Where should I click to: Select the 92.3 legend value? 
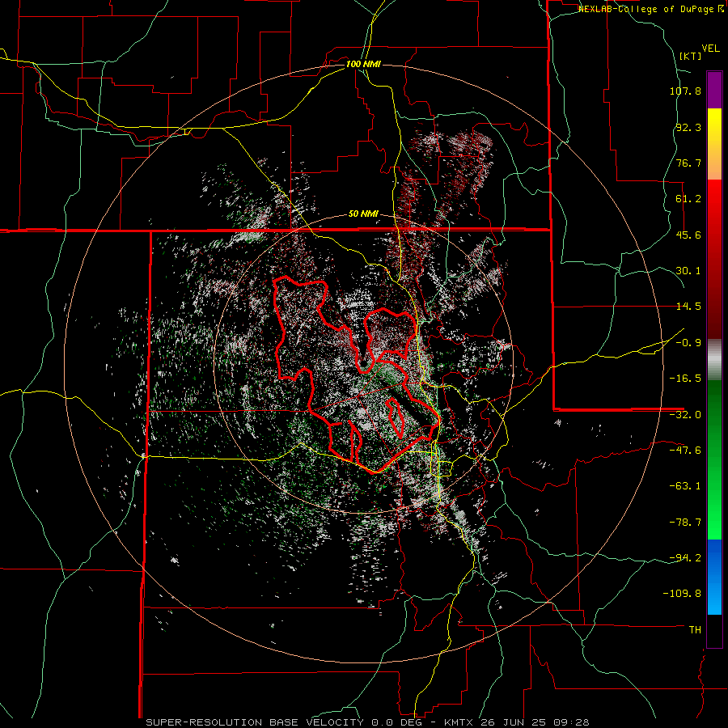688,127
